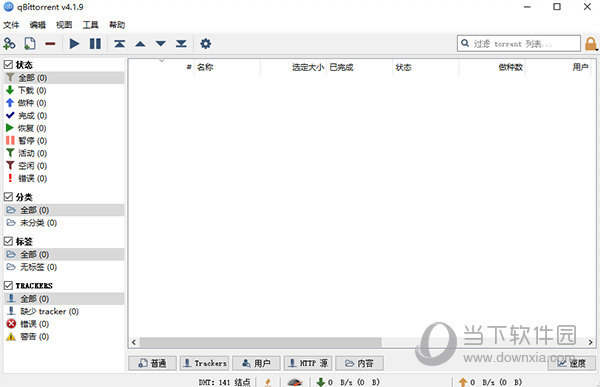Click the add torrent link icon
This screenshot has width=600, height=387.
(9, 44)
